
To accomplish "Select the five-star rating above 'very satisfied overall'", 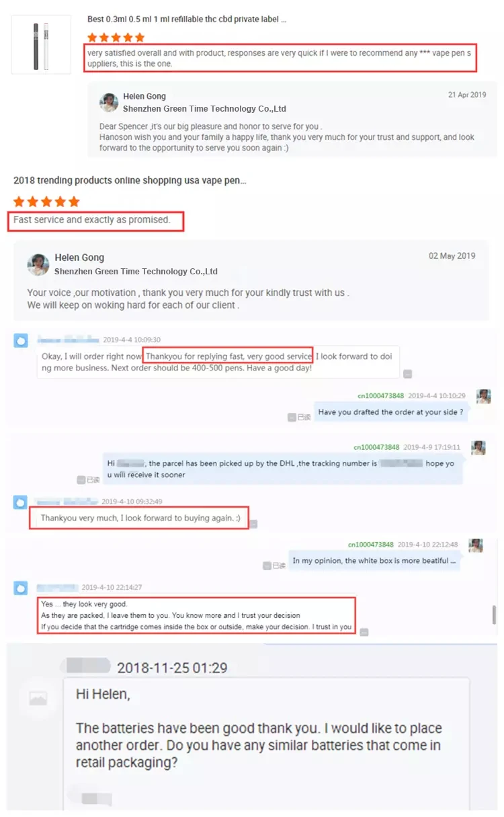I will [x=116, y=37].
